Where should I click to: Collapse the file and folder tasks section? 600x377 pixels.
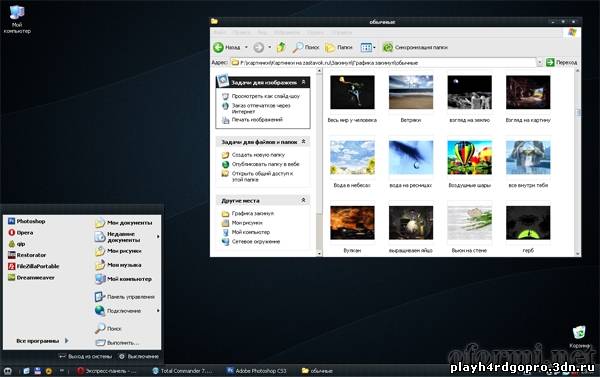pyautogui.click(x=303, y=142)
